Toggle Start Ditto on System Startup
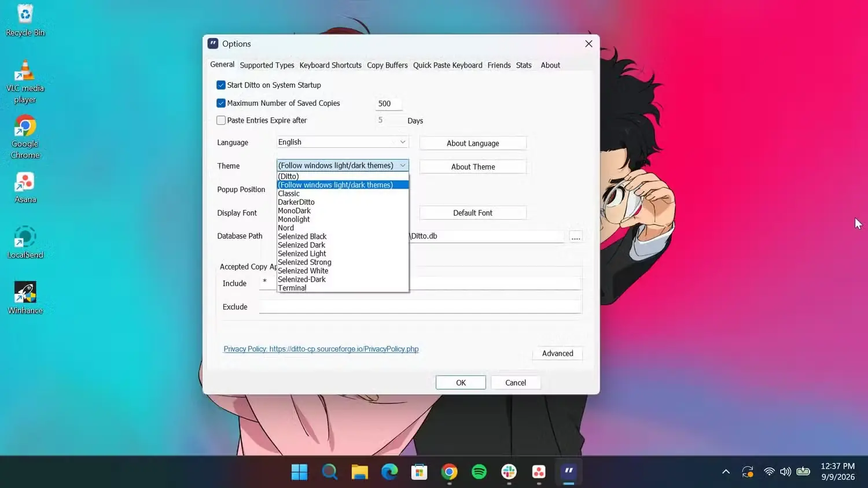 (x=221, y=85)
